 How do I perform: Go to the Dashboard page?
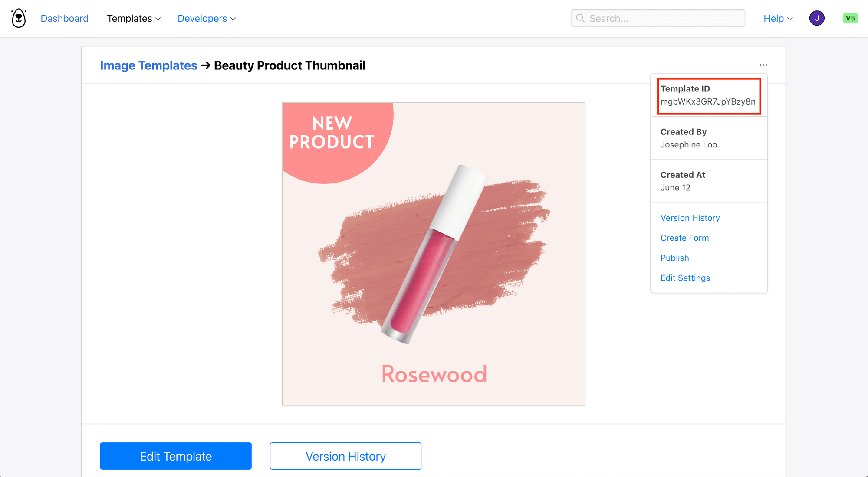click(65, 19)
